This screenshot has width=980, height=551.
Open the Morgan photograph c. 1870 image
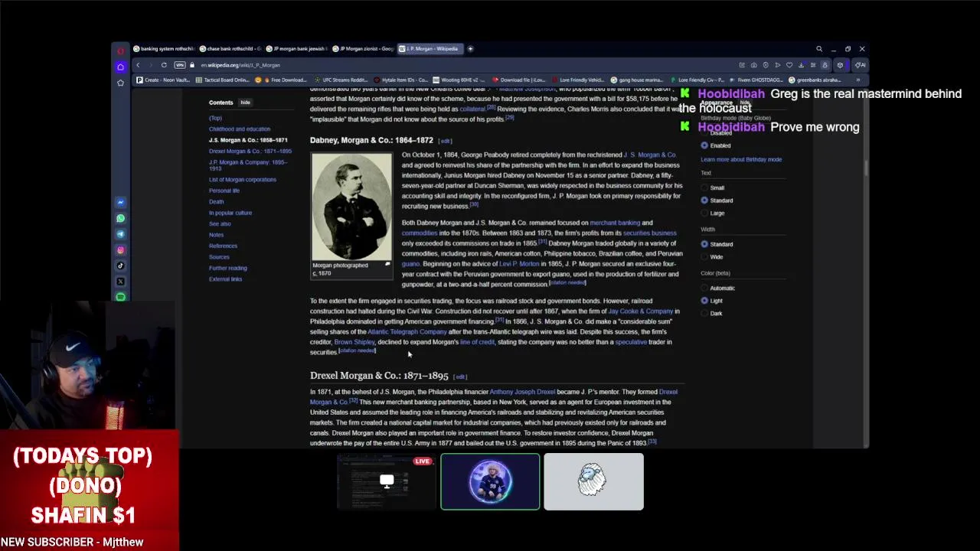[351, 207]
